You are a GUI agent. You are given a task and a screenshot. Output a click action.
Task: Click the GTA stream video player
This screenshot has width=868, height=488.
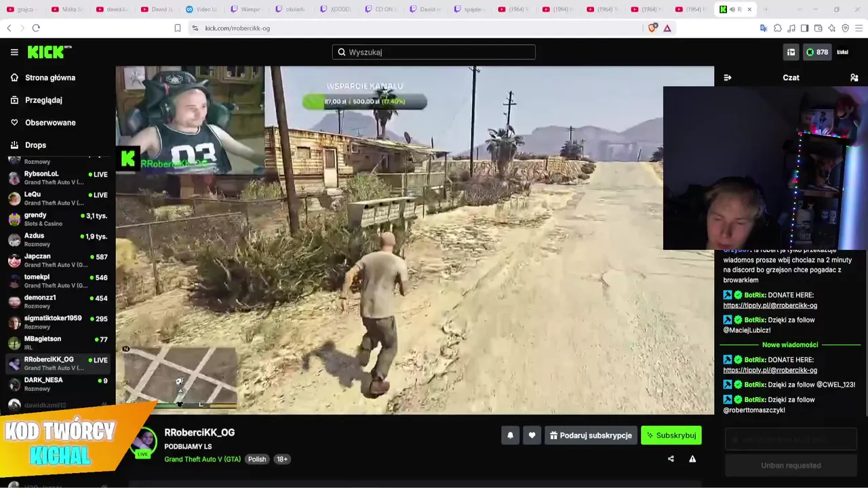415,240
